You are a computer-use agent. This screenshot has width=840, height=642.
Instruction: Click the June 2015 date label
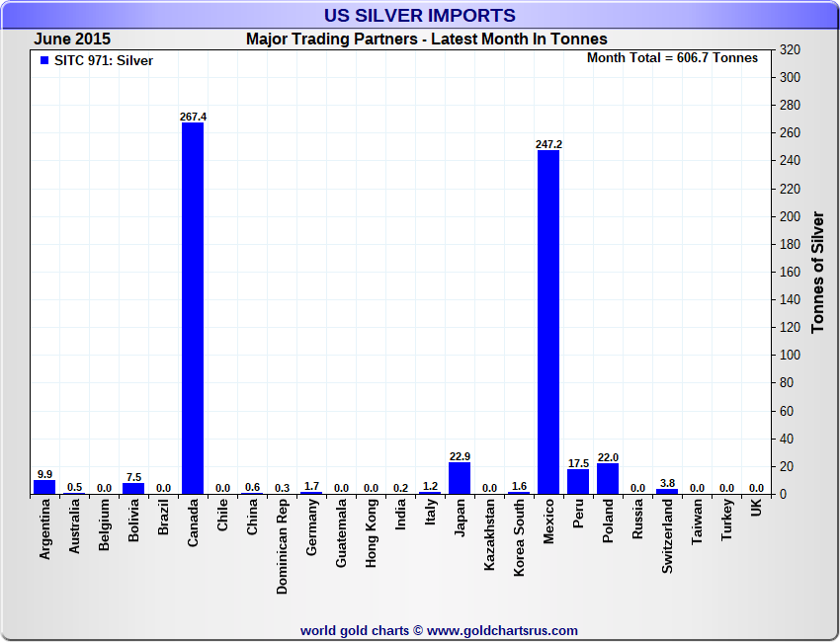(72, 39)
